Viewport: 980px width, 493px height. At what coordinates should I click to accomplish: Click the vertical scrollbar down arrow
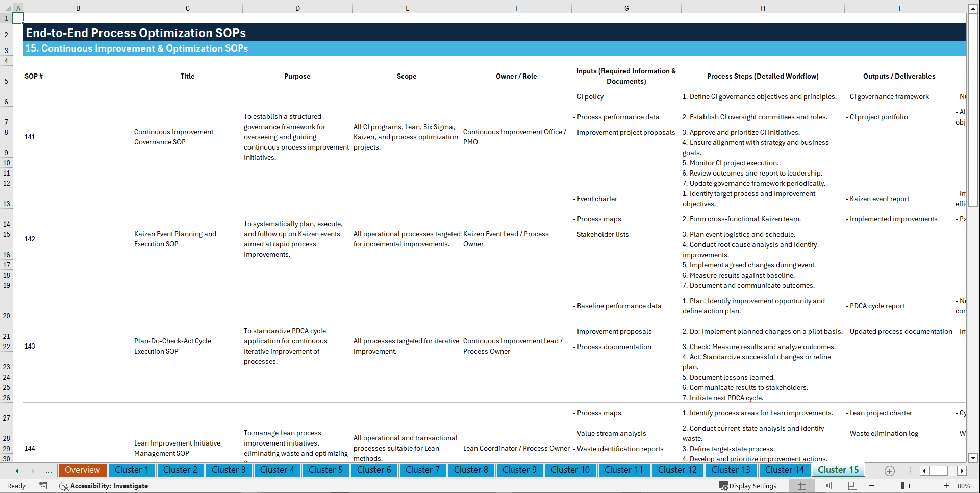tap(973, 458)
